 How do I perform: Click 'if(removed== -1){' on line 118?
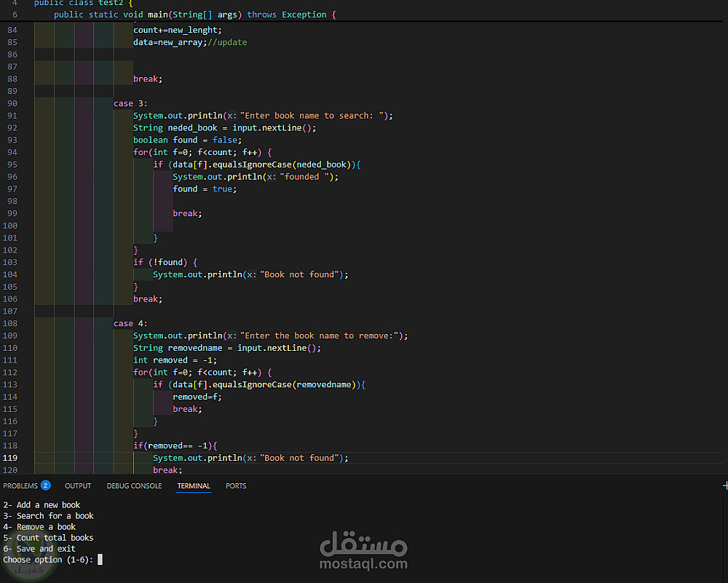pyautogui.click(x=175, y=445)
